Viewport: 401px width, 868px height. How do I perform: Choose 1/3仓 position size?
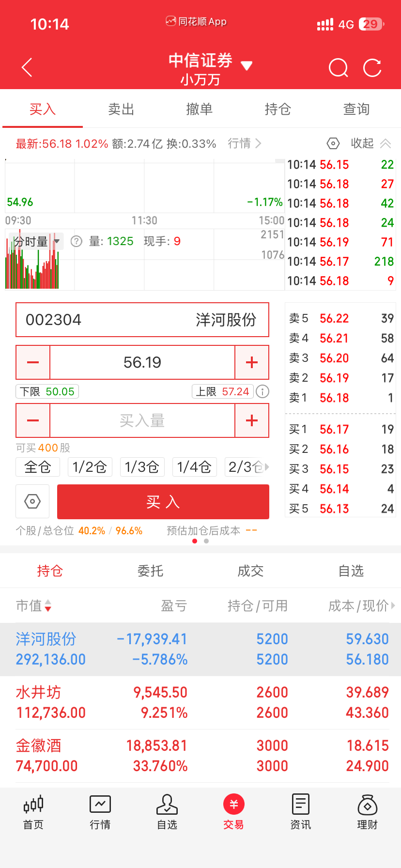[142, 467]
